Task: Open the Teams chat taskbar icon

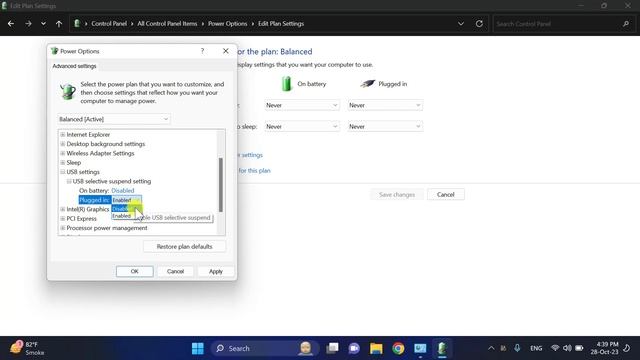Action: [354, 348]
